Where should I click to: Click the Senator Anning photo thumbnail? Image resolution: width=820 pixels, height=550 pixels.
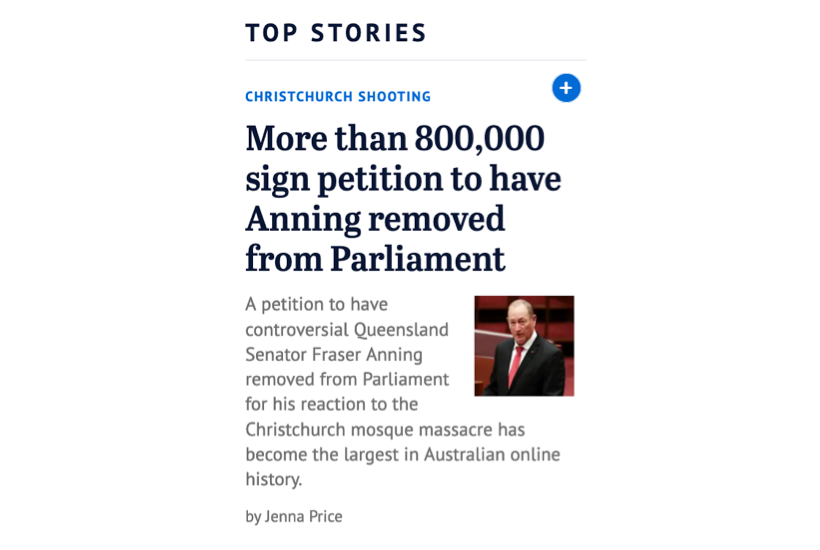point(524,346)
